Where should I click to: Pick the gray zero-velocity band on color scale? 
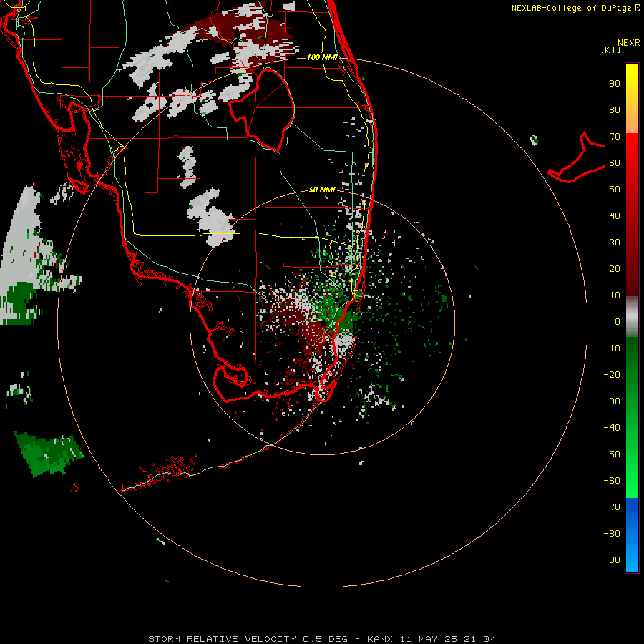pos(632,317)
